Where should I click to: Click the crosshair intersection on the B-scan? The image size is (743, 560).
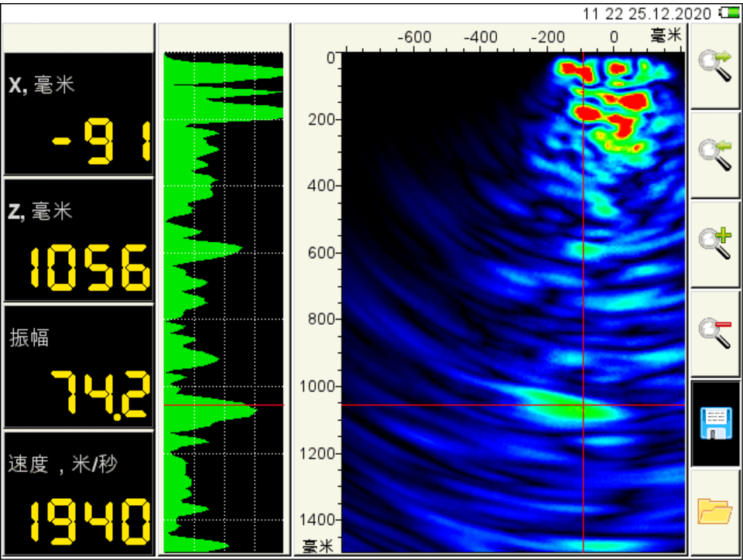pyautogui.click(x=583, y=405)
